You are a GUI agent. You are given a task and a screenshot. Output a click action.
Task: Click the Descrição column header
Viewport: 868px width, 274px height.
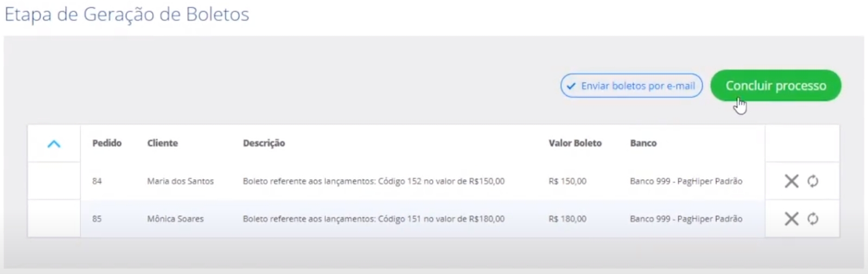click(264, 143)
